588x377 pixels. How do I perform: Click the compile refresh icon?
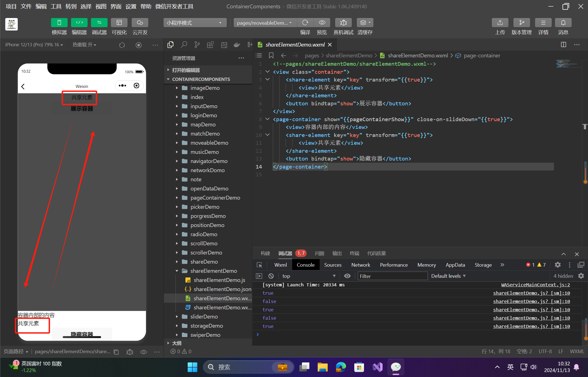(x=305, y=23)
